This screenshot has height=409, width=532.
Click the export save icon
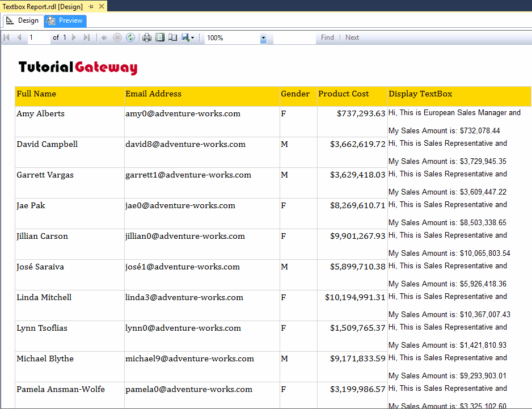point(185,37)
